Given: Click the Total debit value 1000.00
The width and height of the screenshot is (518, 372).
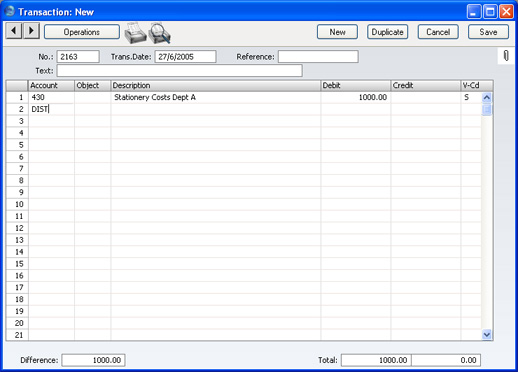Looking at the screenshot, I should (x=376, y=360).
